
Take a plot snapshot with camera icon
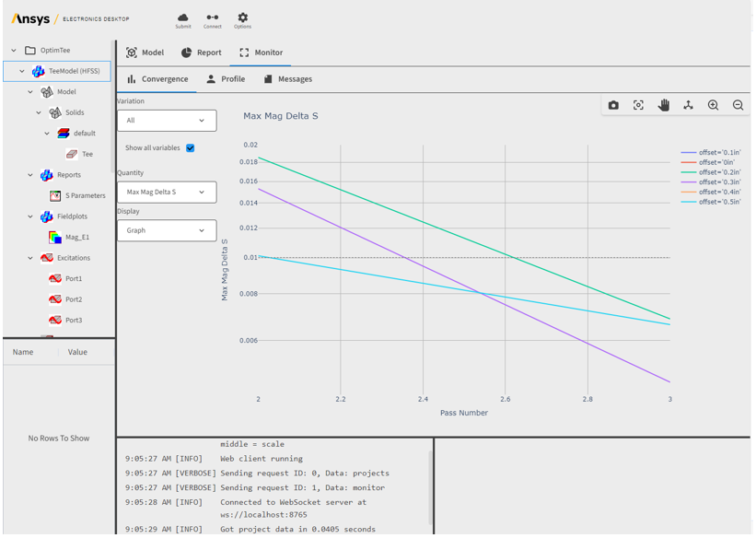pyautogui.click(x=613, y=106)
